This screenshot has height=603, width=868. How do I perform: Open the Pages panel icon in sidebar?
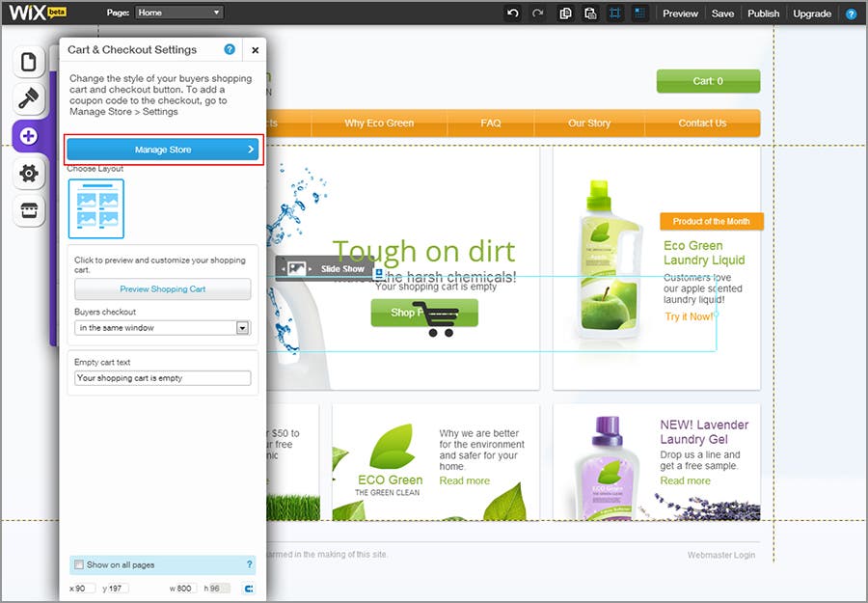[28, 63]
